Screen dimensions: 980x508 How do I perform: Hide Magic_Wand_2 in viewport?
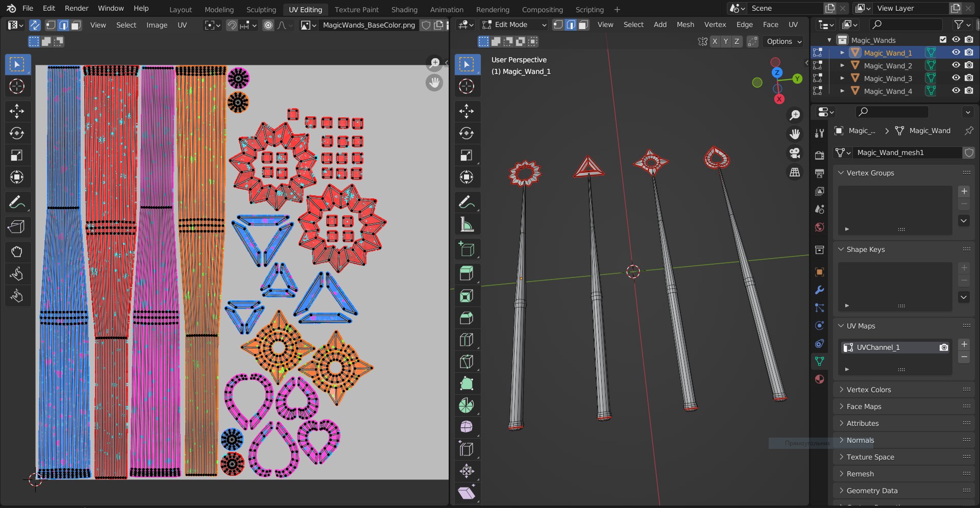956,65
